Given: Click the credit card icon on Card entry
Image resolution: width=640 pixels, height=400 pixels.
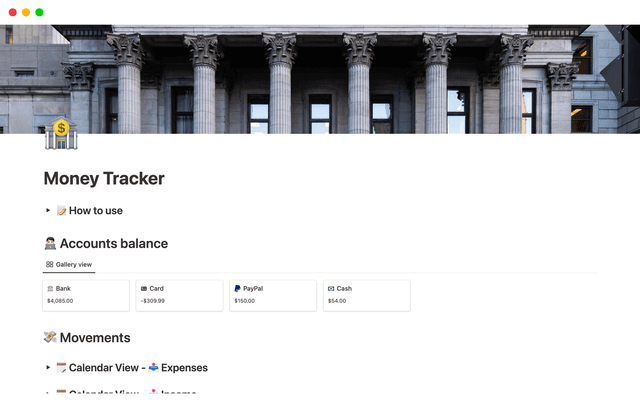Looking at the screenshot, I should [x=144, y=288].
